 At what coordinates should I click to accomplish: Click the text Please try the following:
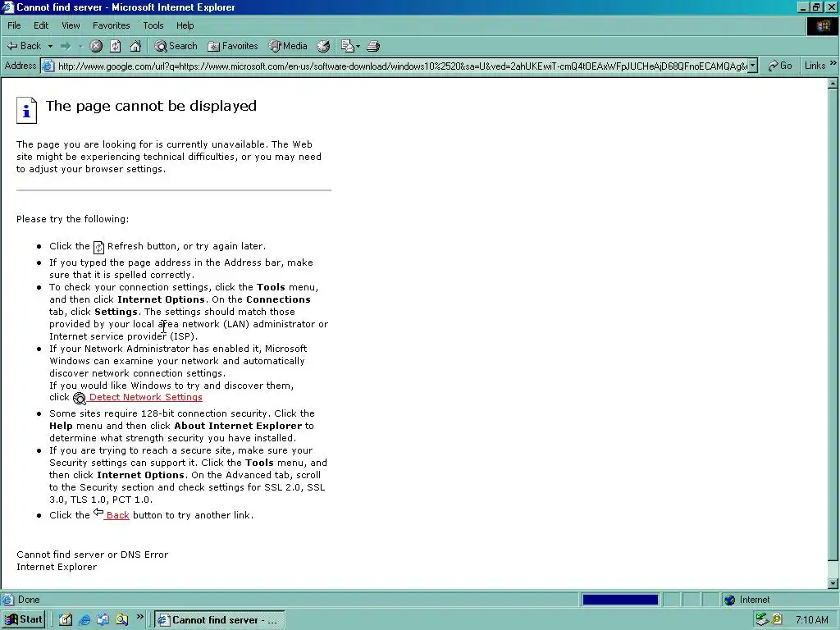point(72,218)
